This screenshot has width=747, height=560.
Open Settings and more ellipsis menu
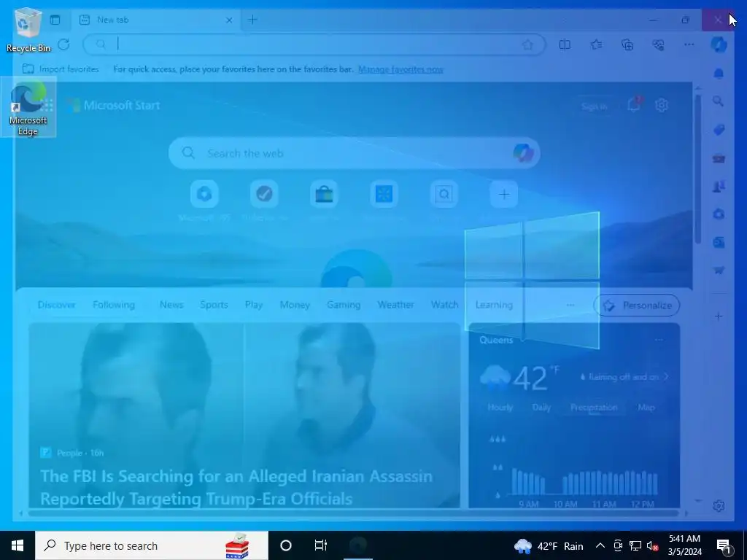pyautogui.click(x=689, y=44)
